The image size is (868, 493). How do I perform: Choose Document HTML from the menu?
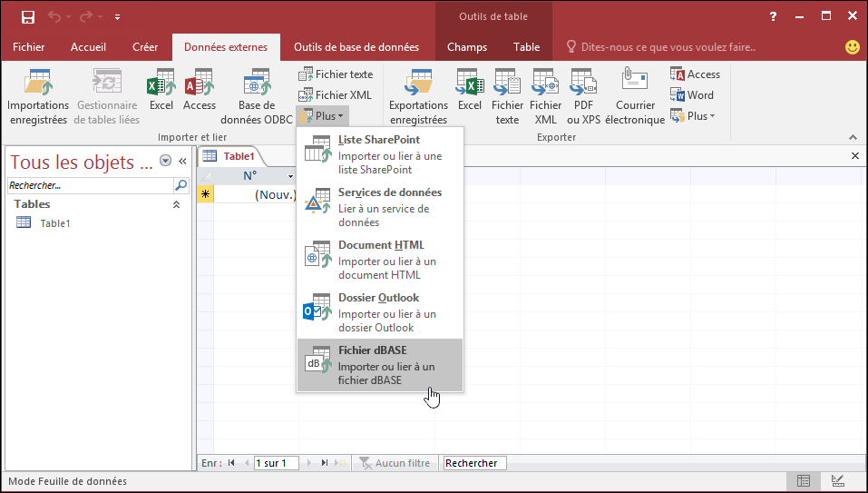380,260
